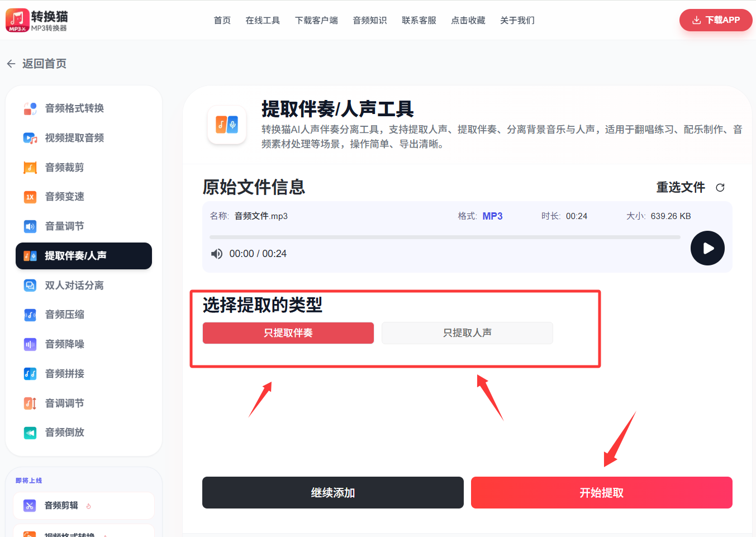Select the 音频倒放 icon
The width and height of the screenshot is (756, 537).
point(30,433)
